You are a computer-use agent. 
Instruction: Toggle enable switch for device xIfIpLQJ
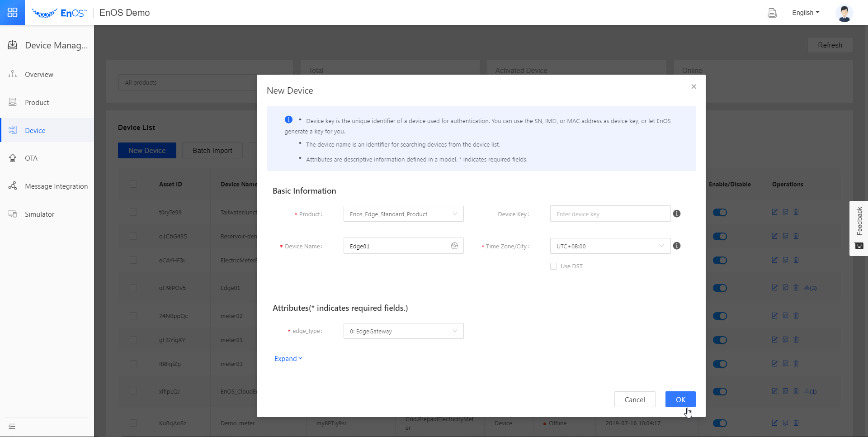pyautogui.click(x=720, y=391)
